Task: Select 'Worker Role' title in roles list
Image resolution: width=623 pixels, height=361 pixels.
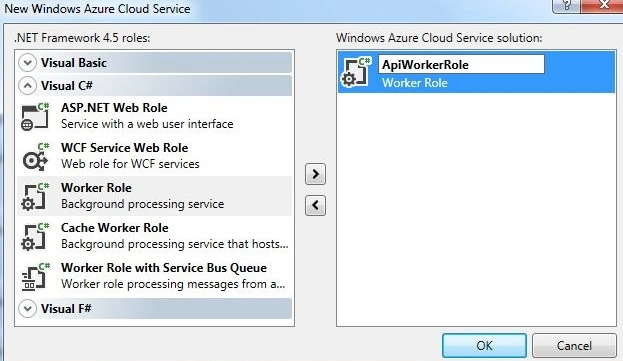Action: tap(96, 187)
